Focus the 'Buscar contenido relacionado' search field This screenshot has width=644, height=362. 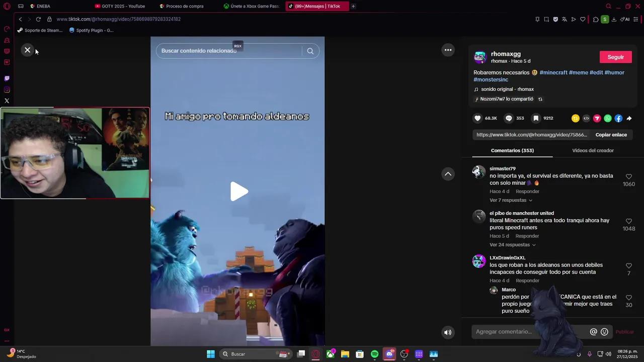coord(229,51)
